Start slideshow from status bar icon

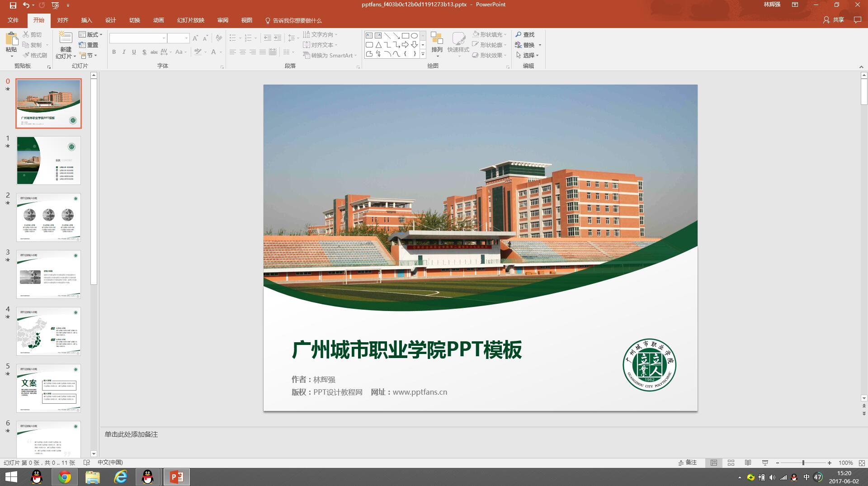coord(765,462)
